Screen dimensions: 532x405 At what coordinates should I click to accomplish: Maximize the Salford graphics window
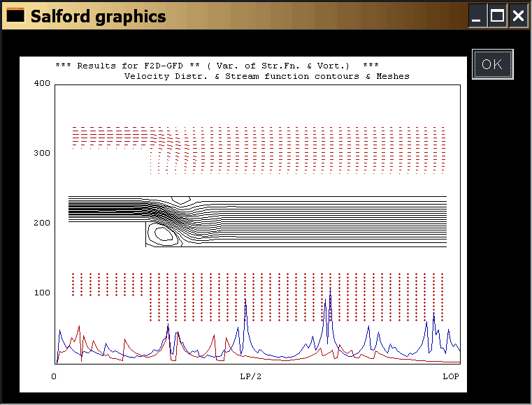tap(497, 15)
